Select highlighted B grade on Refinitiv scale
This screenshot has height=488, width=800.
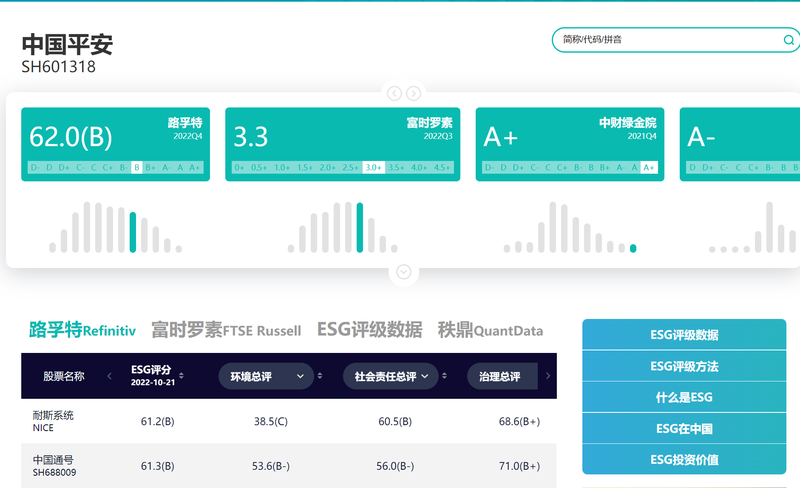[x=136, y=167]
